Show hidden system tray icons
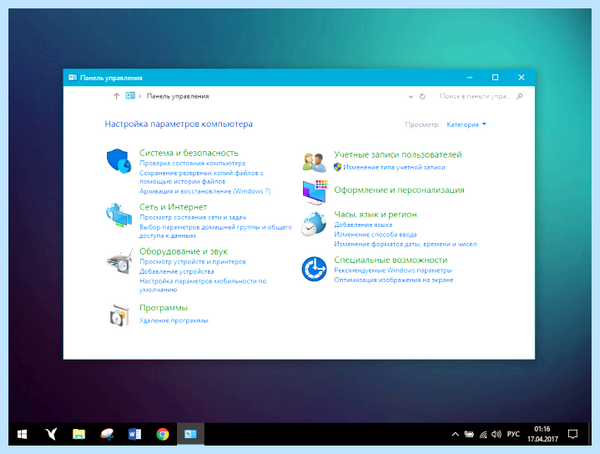 (x=455, y=434)
